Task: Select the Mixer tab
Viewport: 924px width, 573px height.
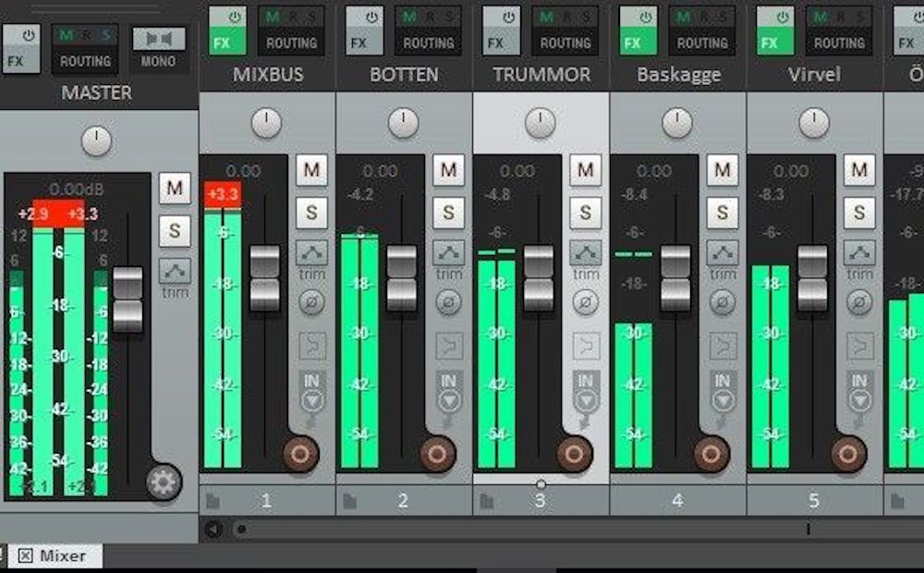Action: coord(54,555)
